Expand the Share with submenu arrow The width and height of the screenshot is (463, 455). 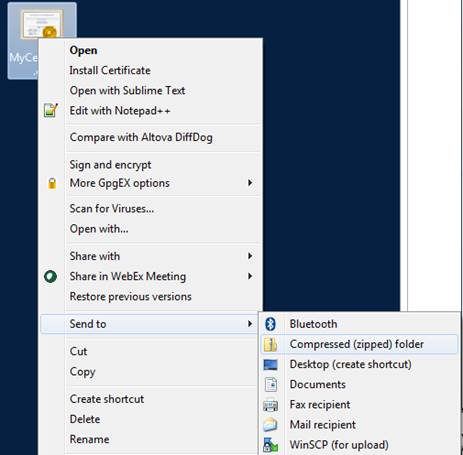point(250,256)
